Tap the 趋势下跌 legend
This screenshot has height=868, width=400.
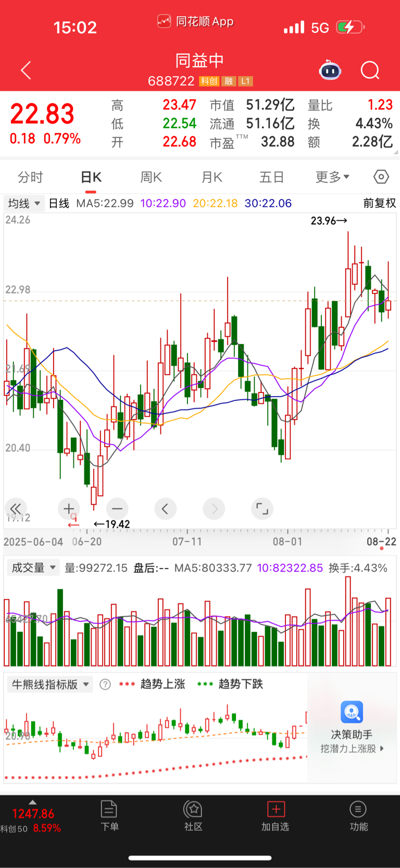pyautogui.click(x=230, y=684)
